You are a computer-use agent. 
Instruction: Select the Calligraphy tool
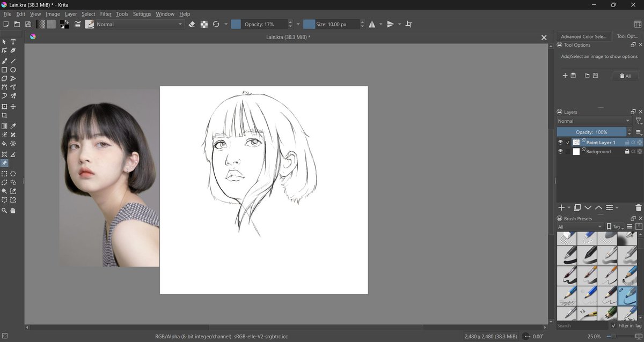pos(13,51)
